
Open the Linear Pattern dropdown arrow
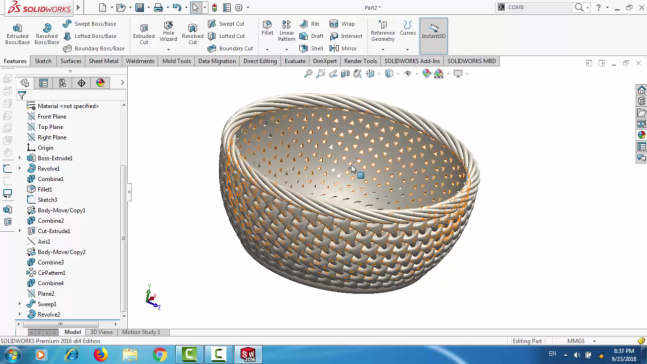[286, 50]
